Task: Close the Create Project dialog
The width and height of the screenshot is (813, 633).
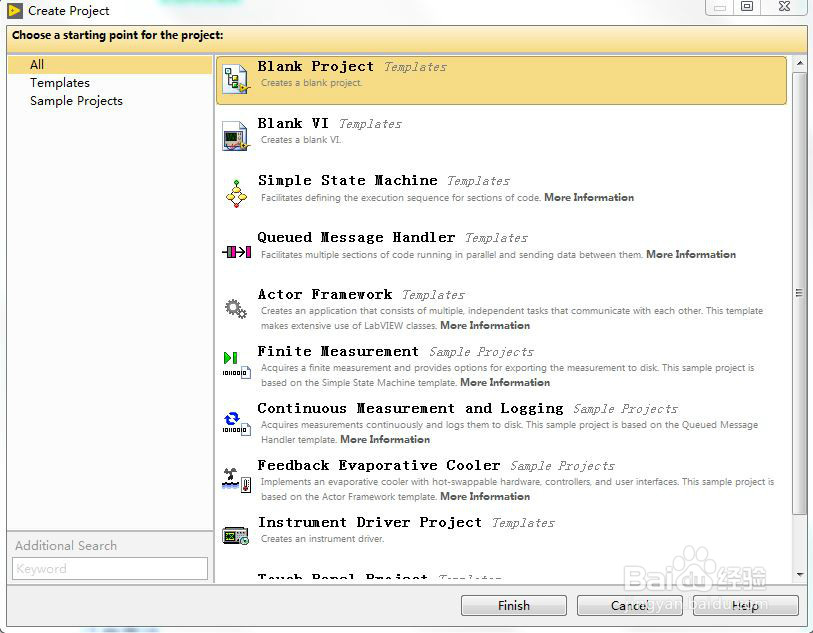Action: [784, 6]
